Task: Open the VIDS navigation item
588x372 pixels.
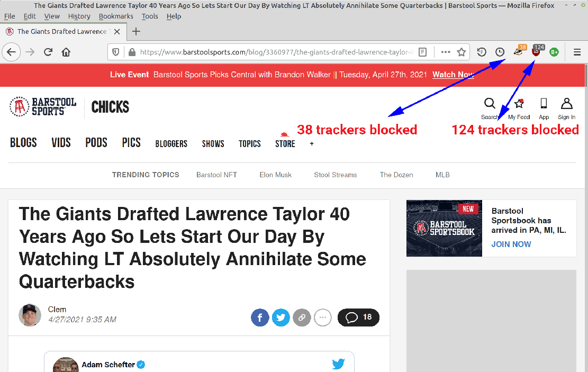Action: (61, 142)
